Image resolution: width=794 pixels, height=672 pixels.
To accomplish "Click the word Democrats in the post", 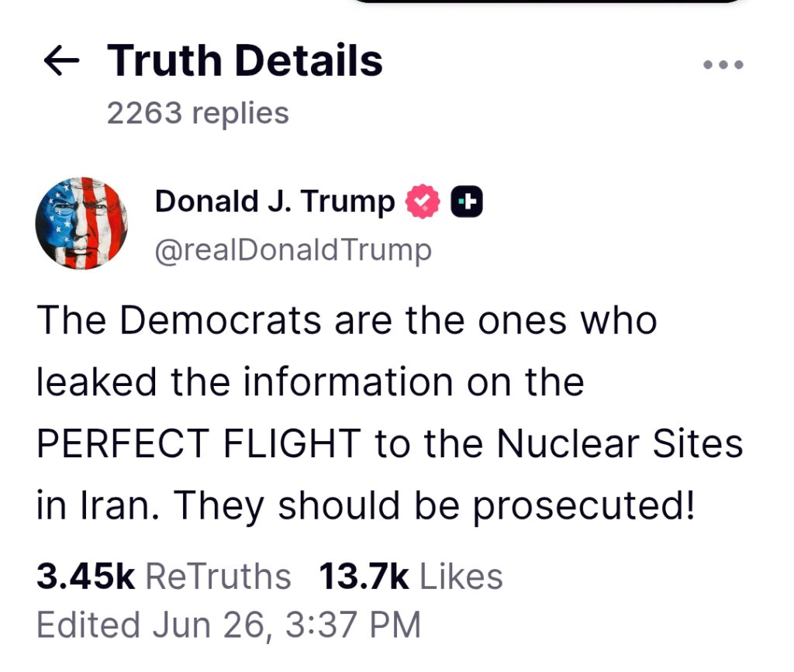I will point(223,320).
